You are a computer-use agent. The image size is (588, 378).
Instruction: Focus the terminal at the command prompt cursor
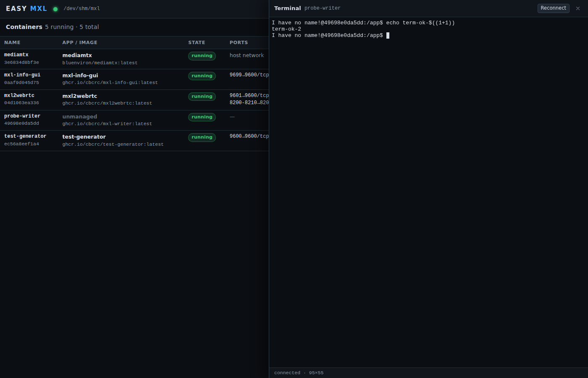[388, 36]
